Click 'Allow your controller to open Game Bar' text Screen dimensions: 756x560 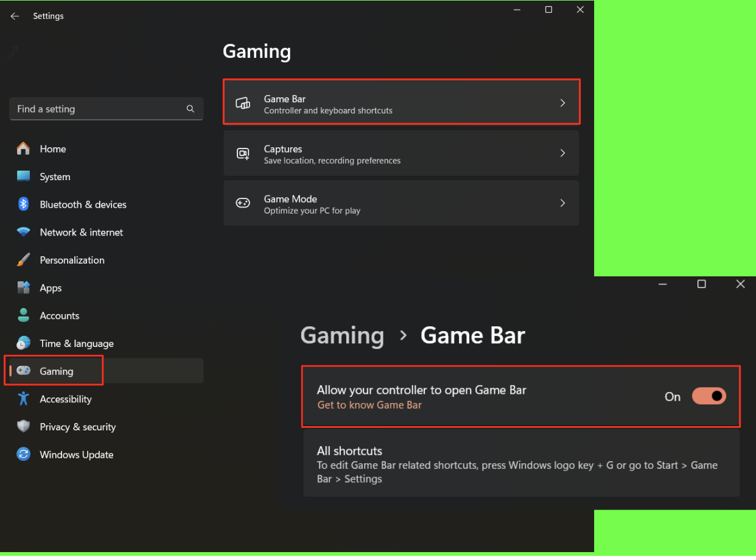[x=421, y=390]
